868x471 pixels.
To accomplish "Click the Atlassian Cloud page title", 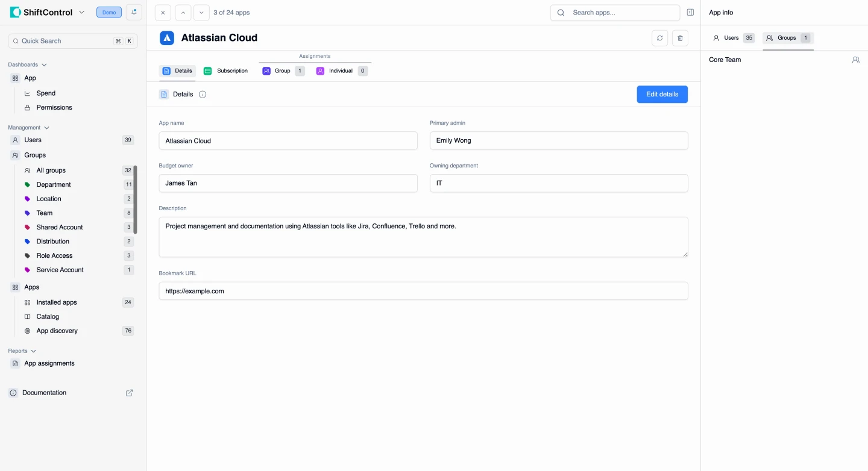I will pos(219,38).
